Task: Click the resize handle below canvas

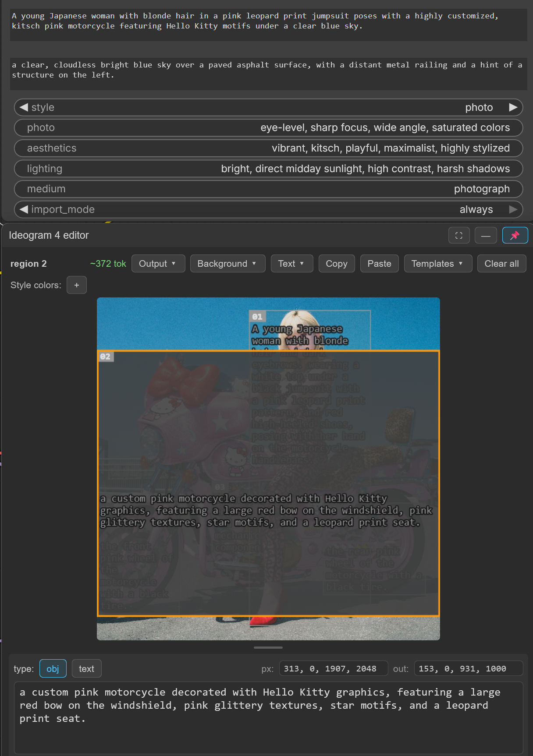Action: [x=268, y=647]
